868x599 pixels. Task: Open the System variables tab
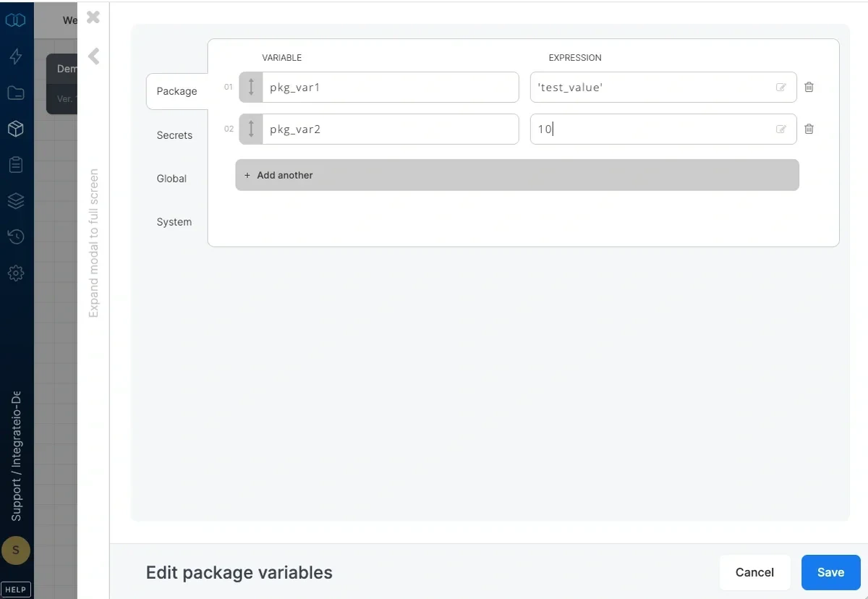tap(174, 222)
